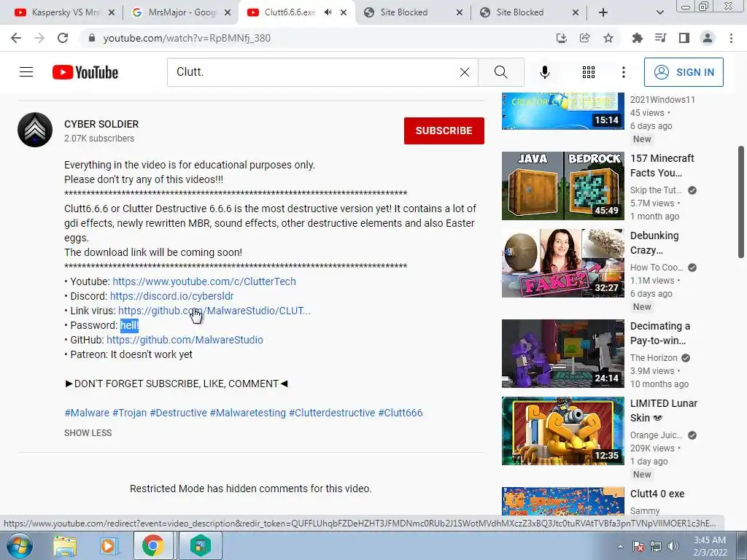
Task: Open Windows Media Player taskbar icon
Action: point(108,545)
